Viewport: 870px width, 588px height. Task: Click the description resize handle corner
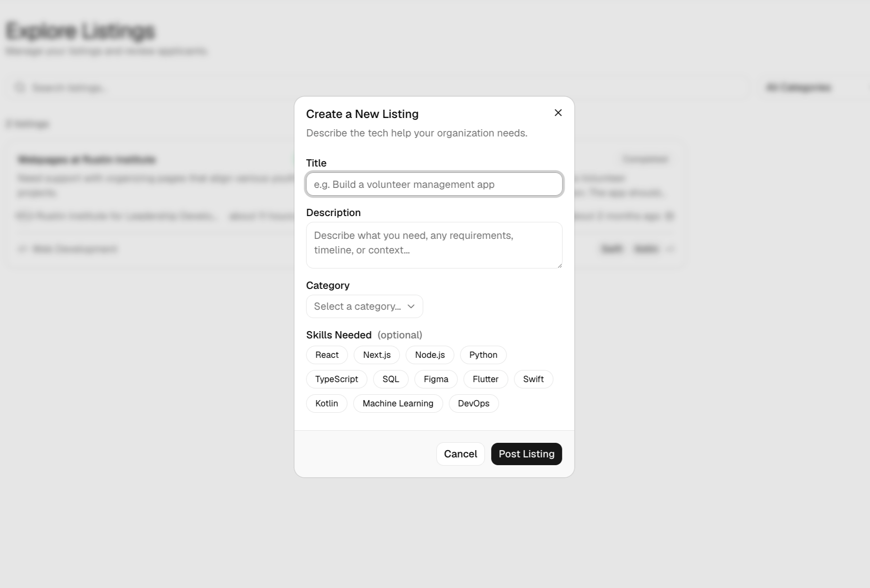[x=560, y=265]
